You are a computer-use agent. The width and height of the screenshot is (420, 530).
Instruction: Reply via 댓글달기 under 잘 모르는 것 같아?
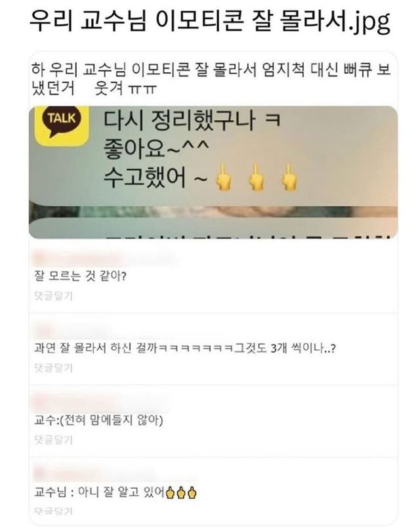53,296
